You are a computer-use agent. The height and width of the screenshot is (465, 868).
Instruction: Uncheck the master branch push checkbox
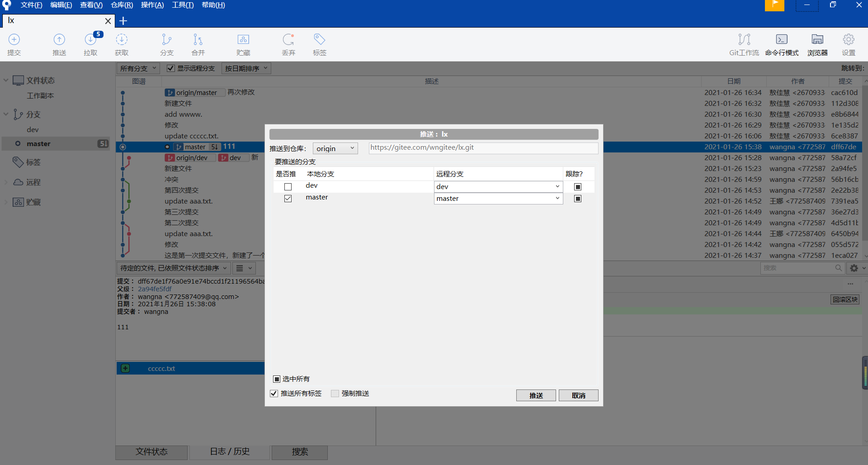coord(288,199)
